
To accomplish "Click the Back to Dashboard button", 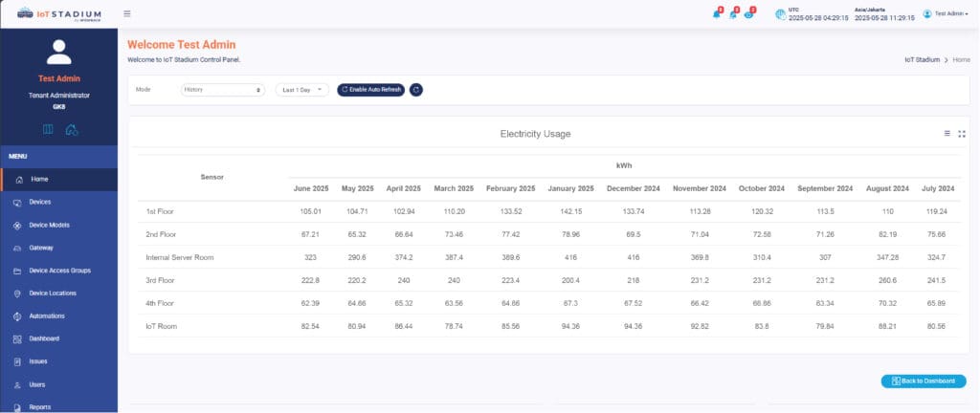I will coord(923,380).
